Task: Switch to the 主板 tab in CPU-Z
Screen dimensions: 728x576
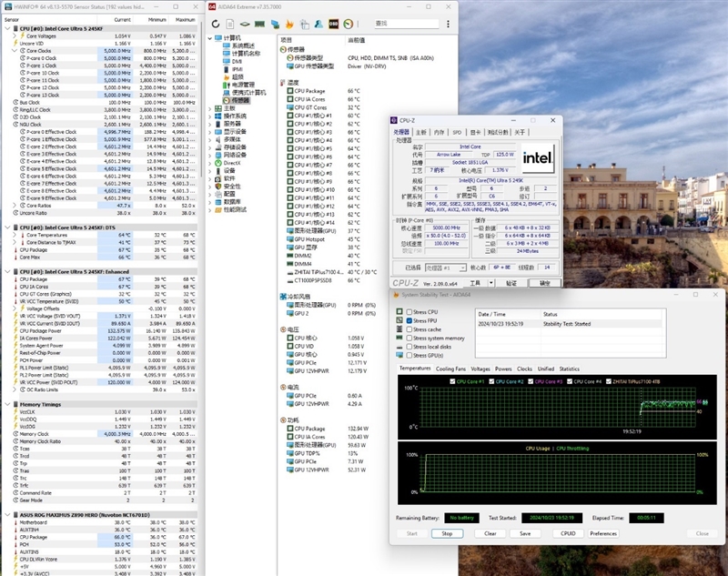Action: tap(421, 132)
